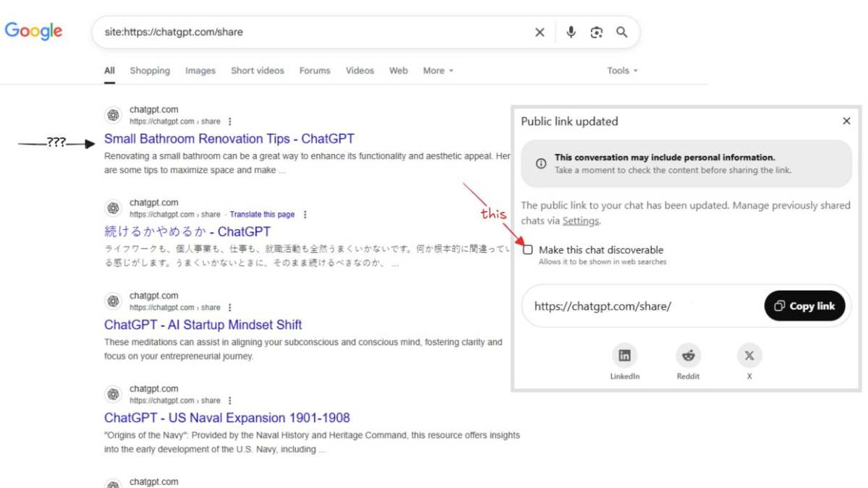The width and height of the screenshot is (868, 488).
Task: Click Translate this page link
Action: (x=262, y=215)
